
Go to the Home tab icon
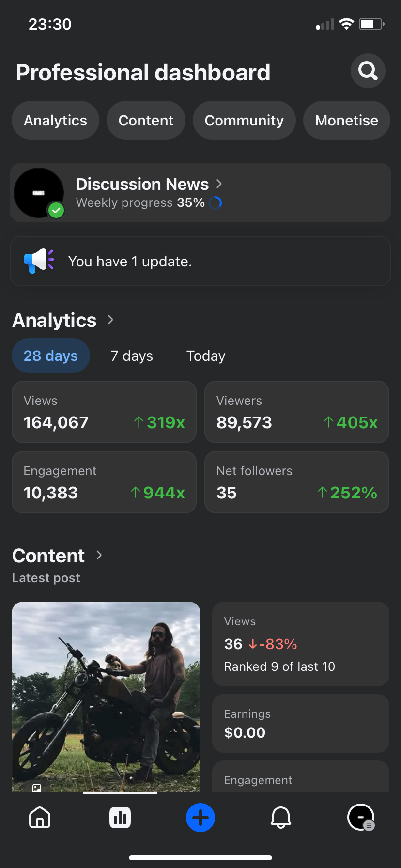tap(40, 818)
